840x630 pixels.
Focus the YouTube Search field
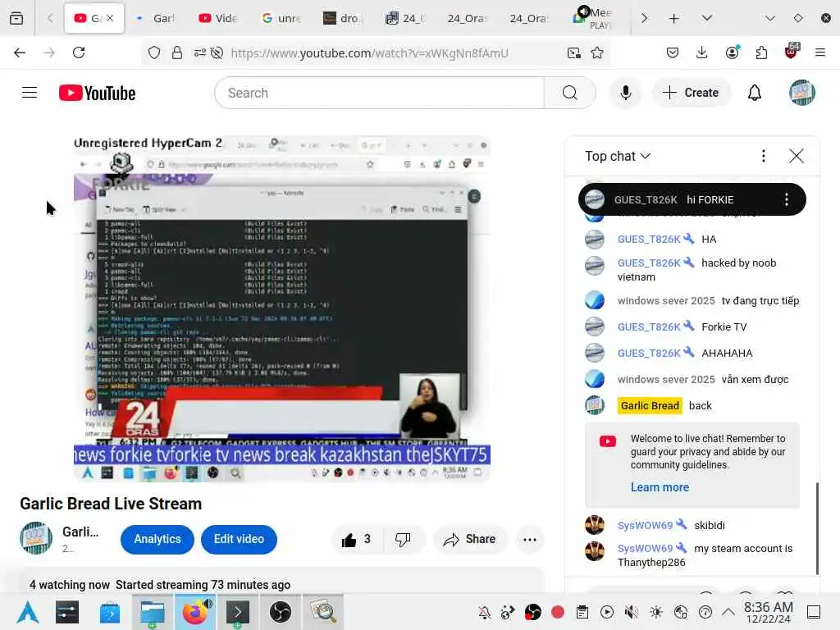tap(380, 93)
